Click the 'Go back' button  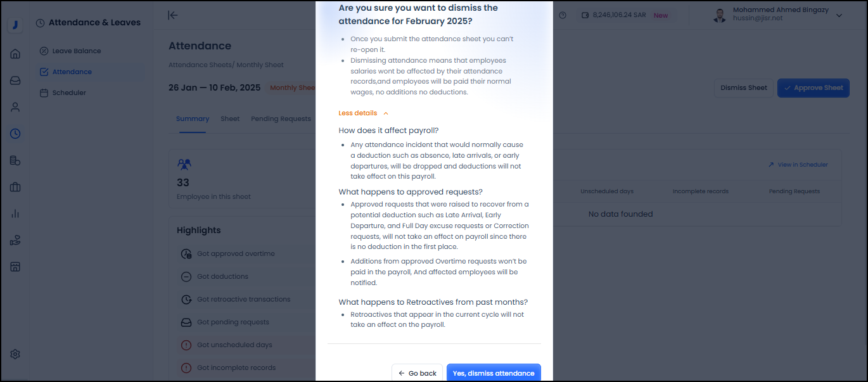click(x=417, y=373)
